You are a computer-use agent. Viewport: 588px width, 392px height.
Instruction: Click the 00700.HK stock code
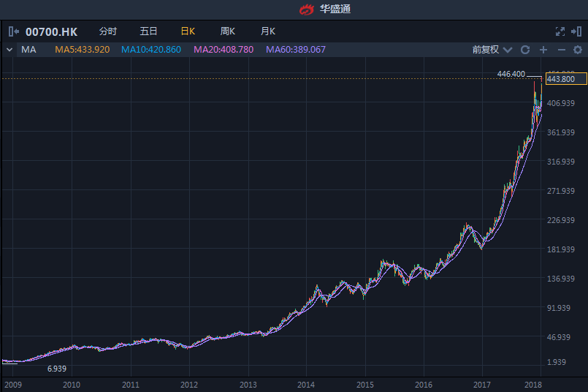51,32
